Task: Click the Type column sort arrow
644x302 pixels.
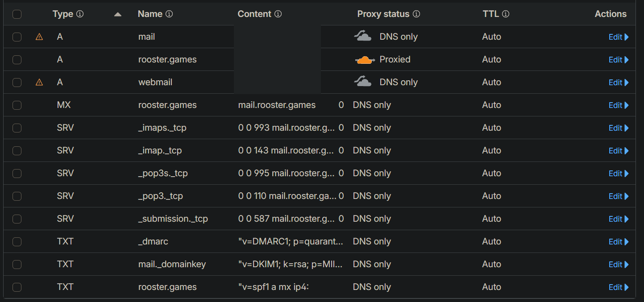Action: click(x=118, y=14)
